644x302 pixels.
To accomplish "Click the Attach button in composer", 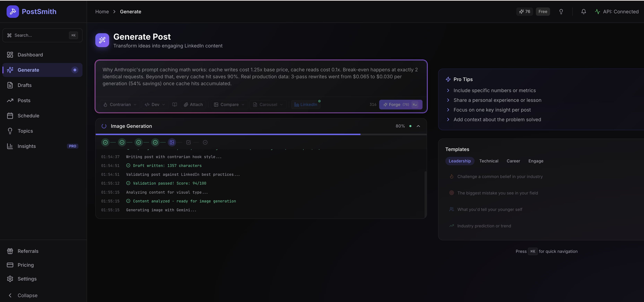I will point(193,104).
